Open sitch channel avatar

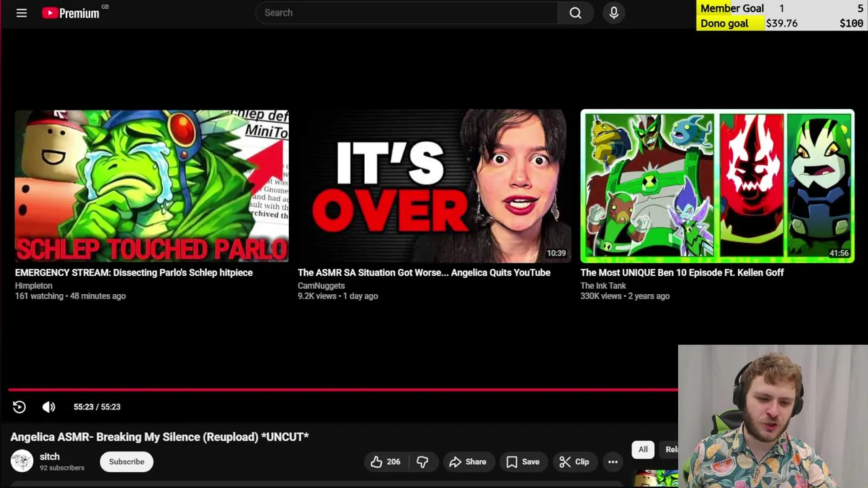point(22,462)
